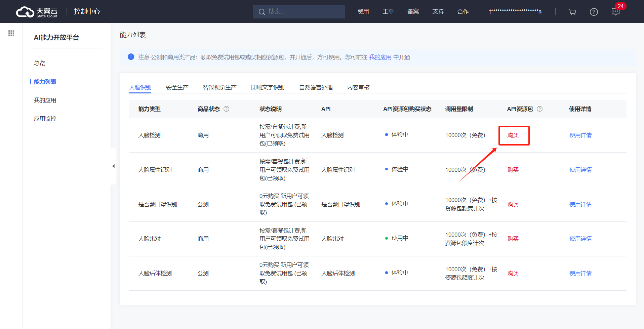Click 购买 for 是否戴口罩识别
644x329 pixels.
(513, 204)
